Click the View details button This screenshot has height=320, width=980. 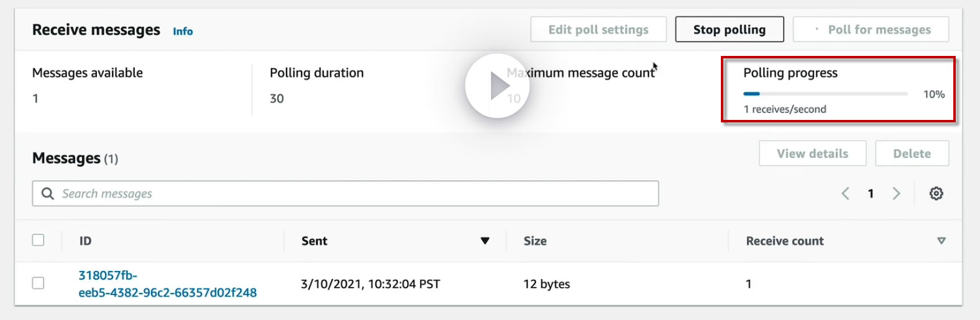[812, 153]
